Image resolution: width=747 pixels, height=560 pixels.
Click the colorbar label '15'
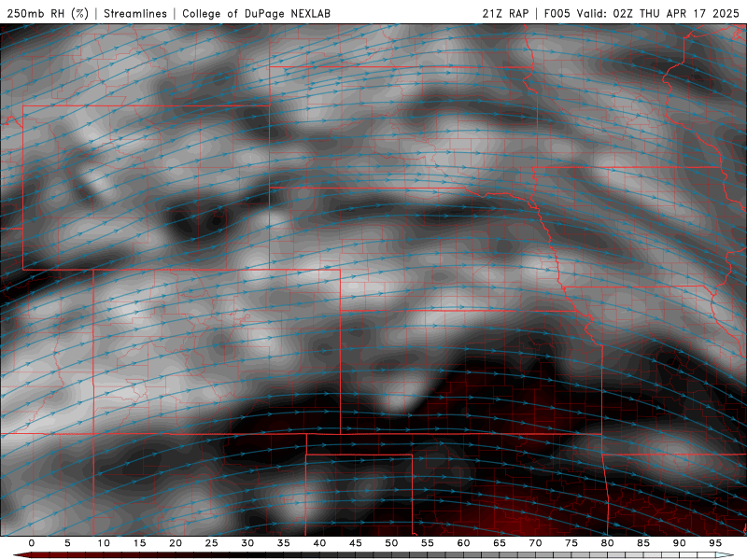pos(139,543)
